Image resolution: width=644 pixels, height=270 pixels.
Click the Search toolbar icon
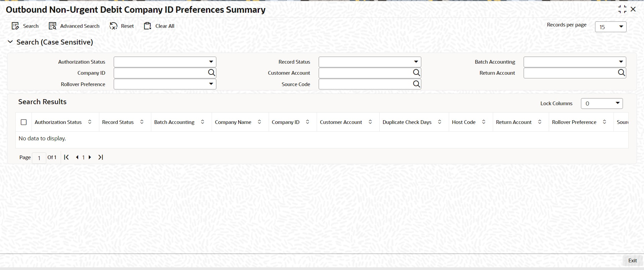click(x=15, y=26)
